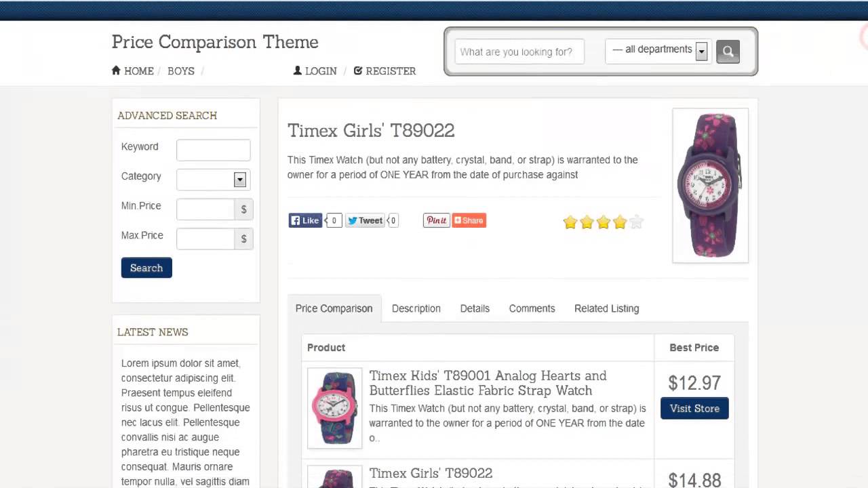Click the Pinterest Pin it button

(436, 220)
